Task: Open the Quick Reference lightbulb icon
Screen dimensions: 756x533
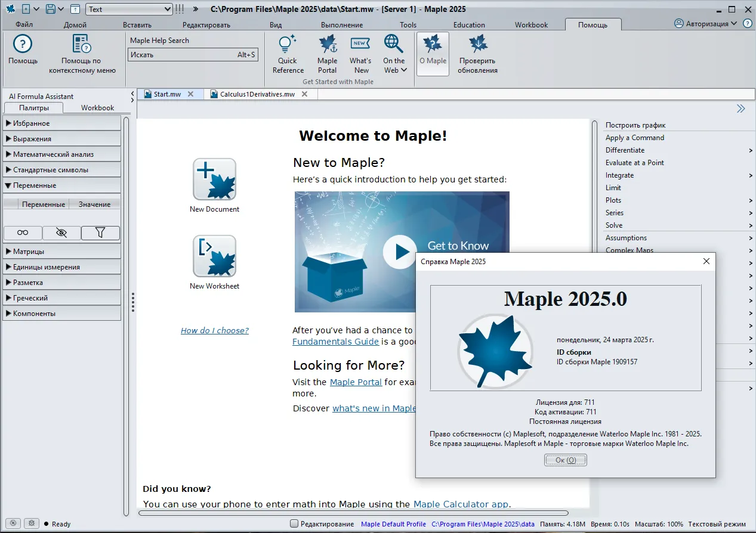Action: click(x=288, y=44)
